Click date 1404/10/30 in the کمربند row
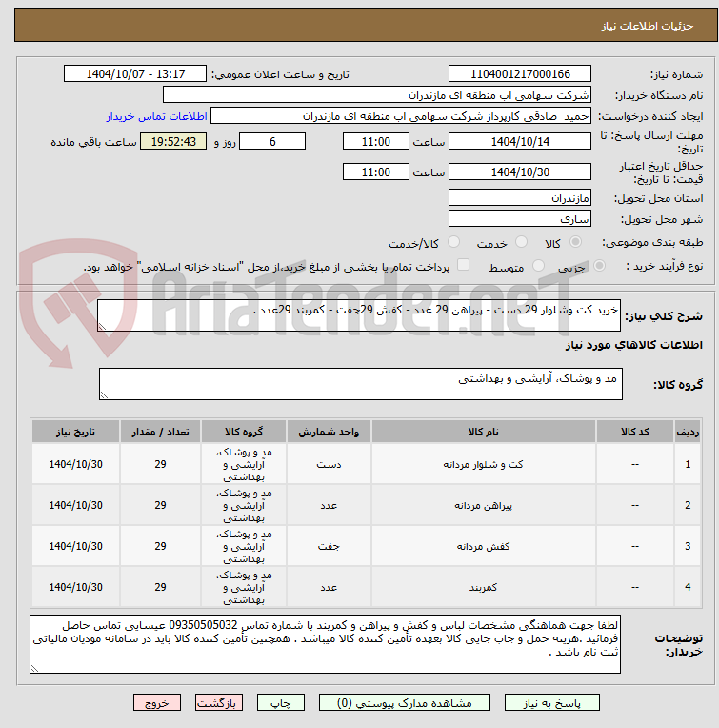The image size is (719, 728). pyautogui.click(x=75, y=587)
